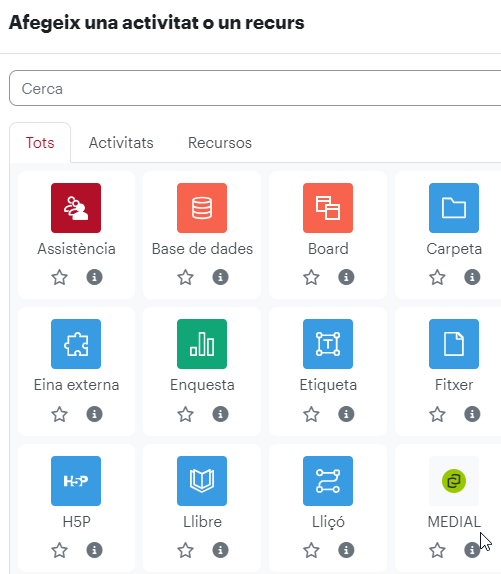501x574 pixels.
Task: Toggle favourite star for Enquesta
Action: pos(186,414)
